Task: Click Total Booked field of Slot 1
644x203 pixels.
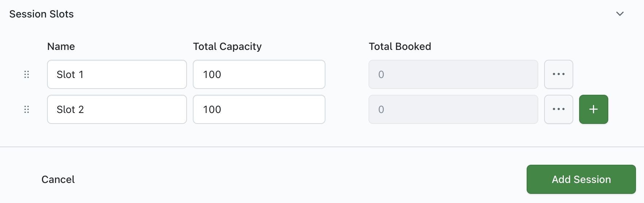Action: coord(453,74)
